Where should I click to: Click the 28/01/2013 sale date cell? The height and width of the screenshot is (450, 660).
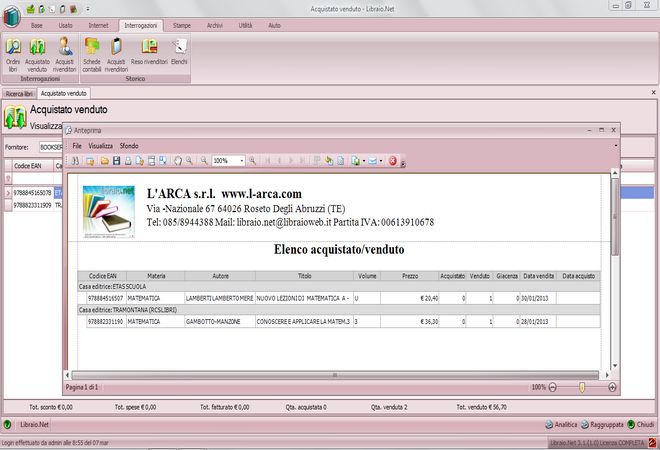tap(538, 322)
